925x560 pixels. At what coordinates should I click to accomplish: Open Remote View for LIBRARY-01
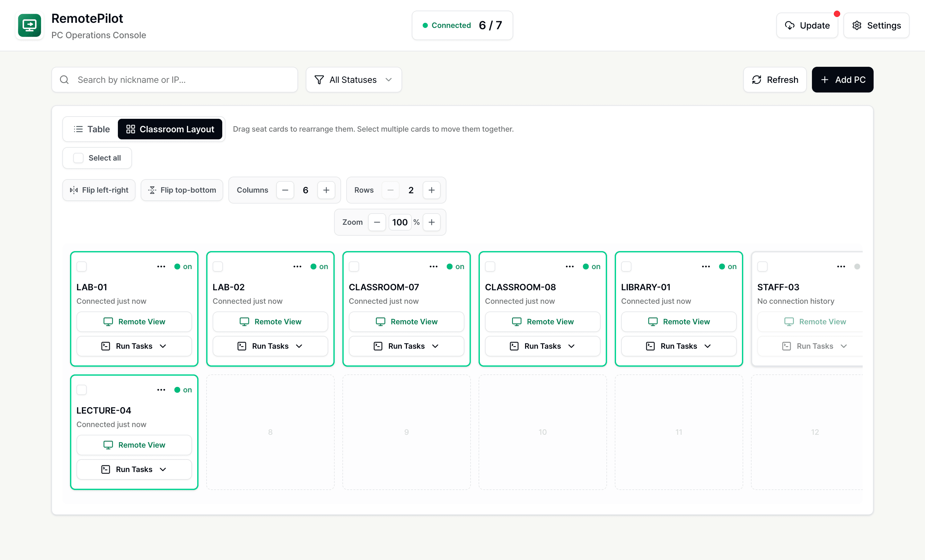point(679,322)
